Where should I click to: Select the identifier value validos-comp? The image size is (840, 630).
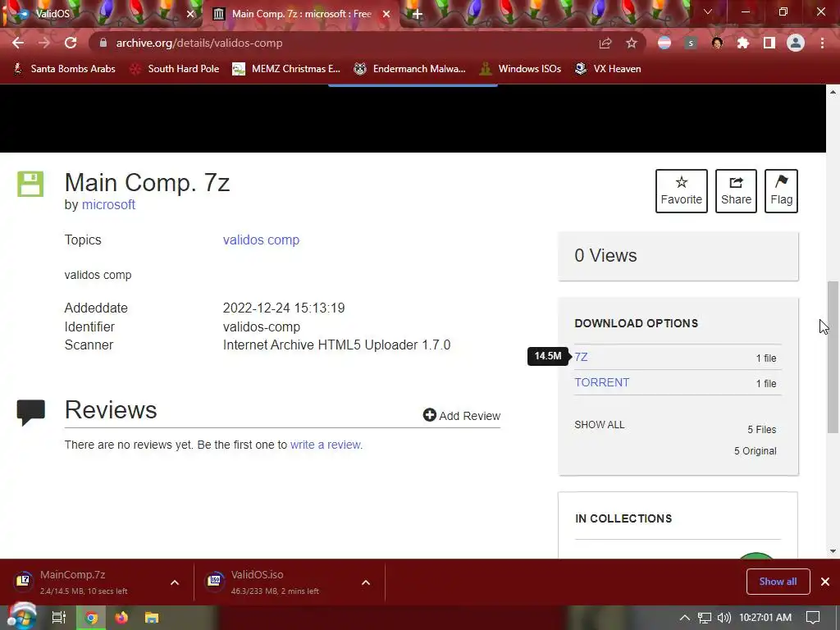coord(262,326)
